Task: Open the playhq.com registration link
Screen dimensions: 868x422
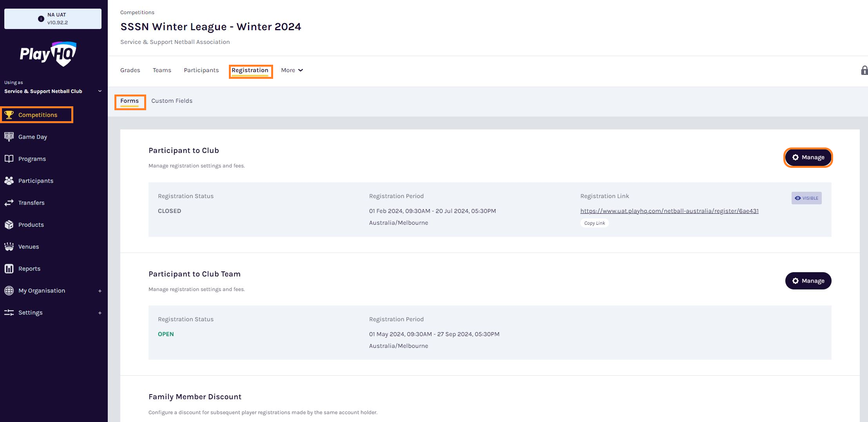Action: [669, 211]
